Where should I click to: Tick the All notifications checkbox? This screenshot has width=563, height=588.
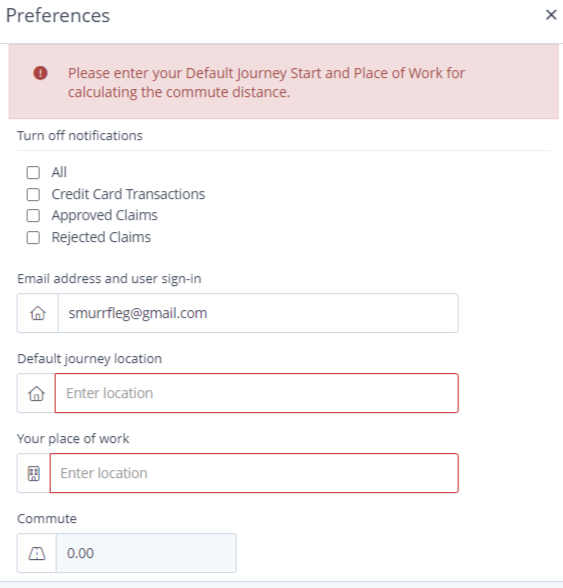pyautogui.click(x=33, y=172)
